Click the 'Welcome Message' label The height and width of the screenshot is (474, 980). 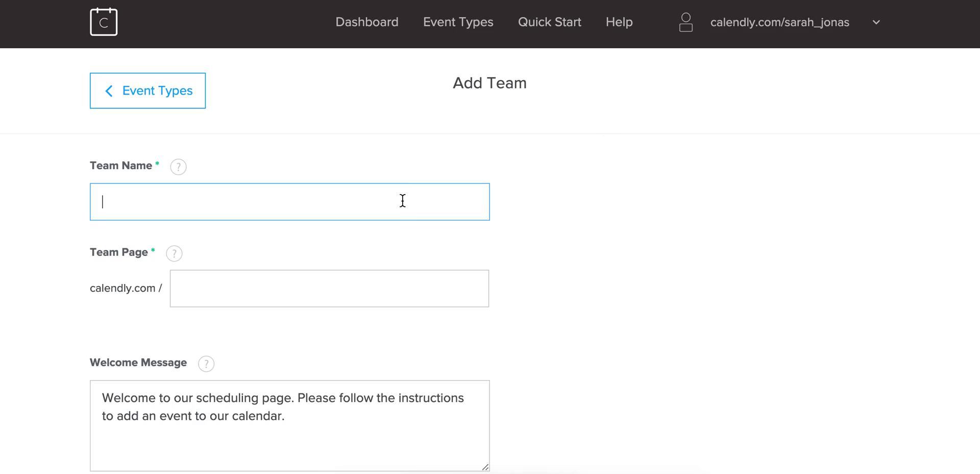tap(138, 363)
